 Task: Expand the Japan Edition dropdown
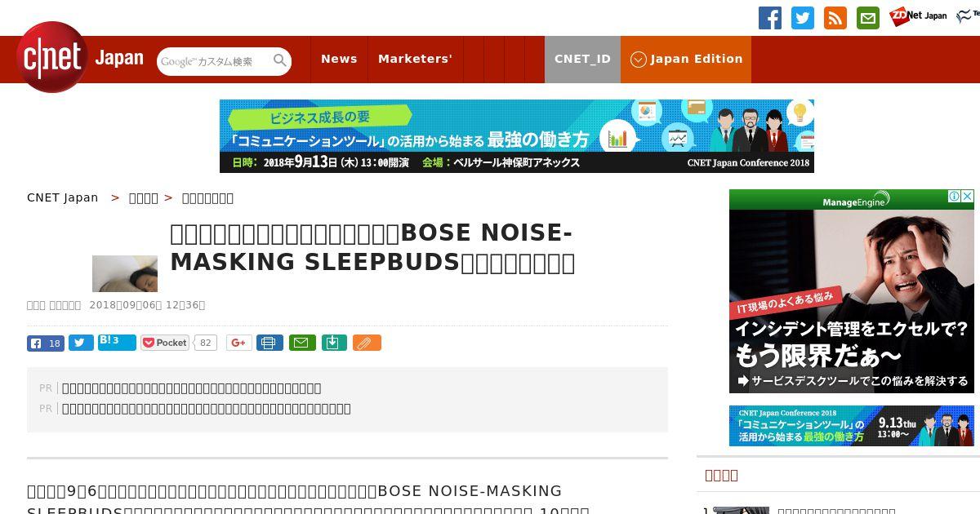point(686,59)
